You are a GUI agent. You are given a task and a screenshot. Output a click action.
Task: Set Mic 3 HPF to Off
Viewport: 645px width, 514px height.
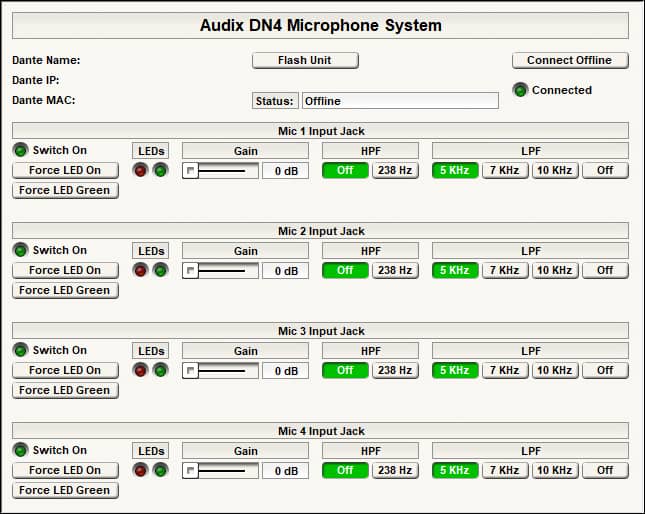(345, 370)
